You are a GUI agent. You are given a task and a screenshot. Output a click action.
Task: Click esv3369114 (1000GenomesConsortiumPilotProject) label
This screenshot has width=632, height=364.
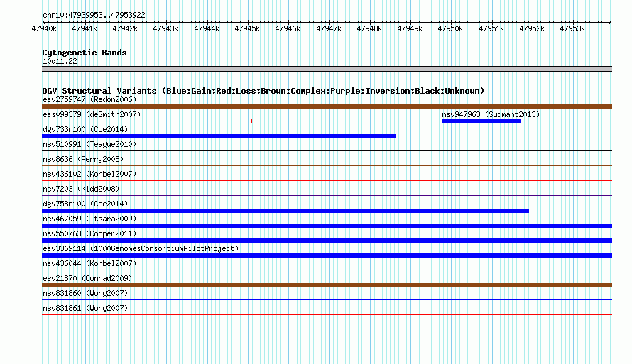[x=141, y=248]
